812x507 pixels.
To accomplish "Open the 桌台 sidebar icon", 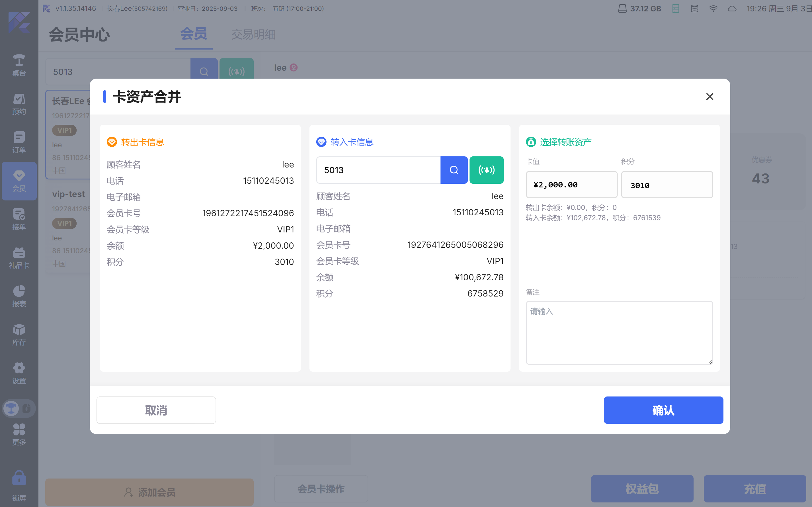I will coord(19,66).
